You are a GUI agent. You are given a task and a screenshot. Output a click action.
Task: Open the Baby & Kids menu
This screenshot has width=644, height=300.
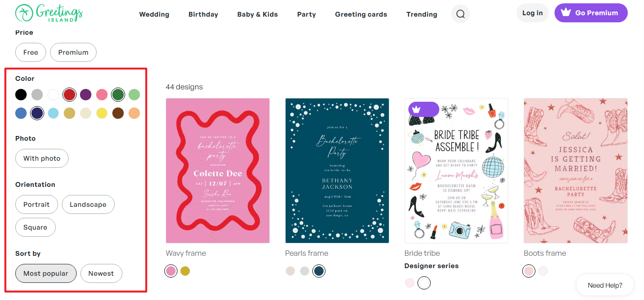click(x=258, y=14)
